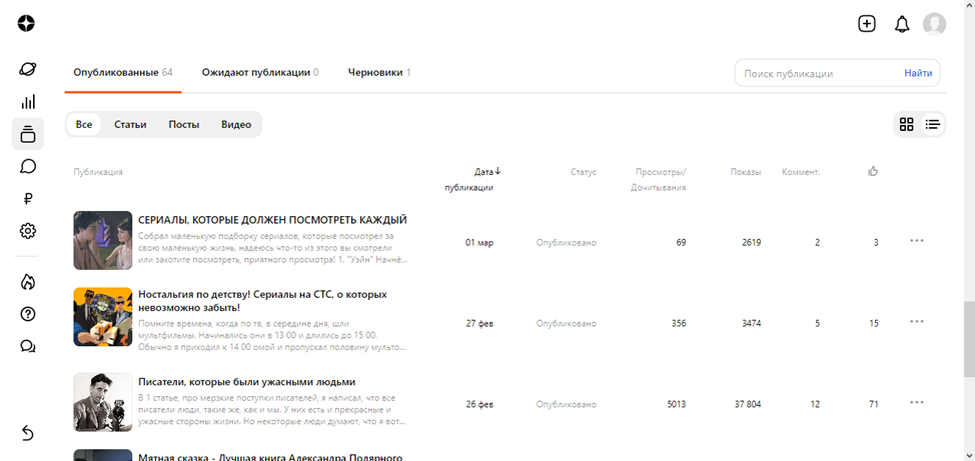Click thumbnail of Ностальгия по детству article
Image resolution: width=975 pixels, height=461 pixels.
tap(103, 317)
